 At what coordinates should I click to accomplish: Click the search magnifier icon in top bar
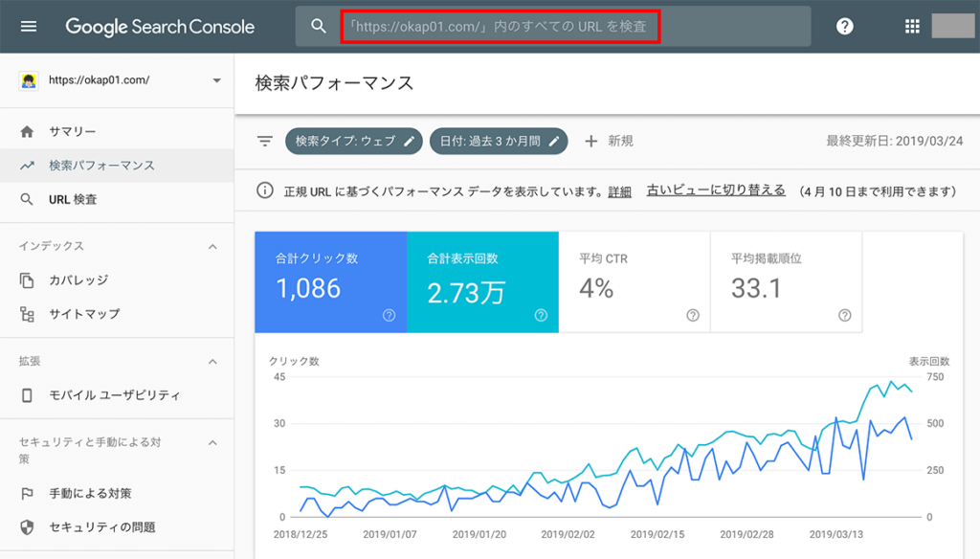click(319, 26)
